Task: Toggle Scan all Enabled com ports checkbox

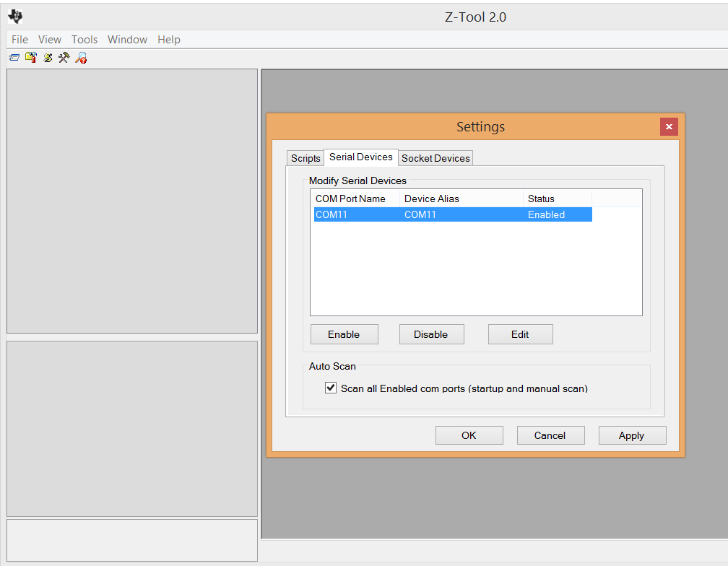Action: click(x=331, y=388)
